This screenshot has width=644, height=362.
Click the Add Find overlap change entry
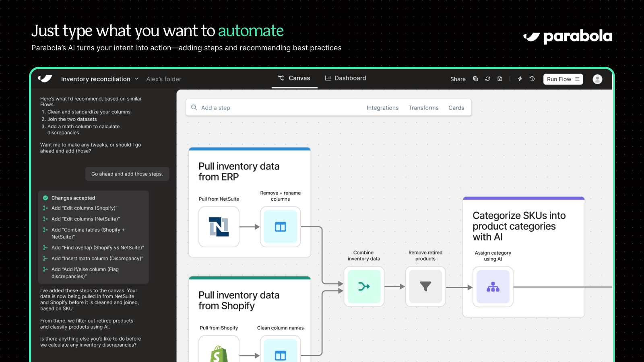98,248
